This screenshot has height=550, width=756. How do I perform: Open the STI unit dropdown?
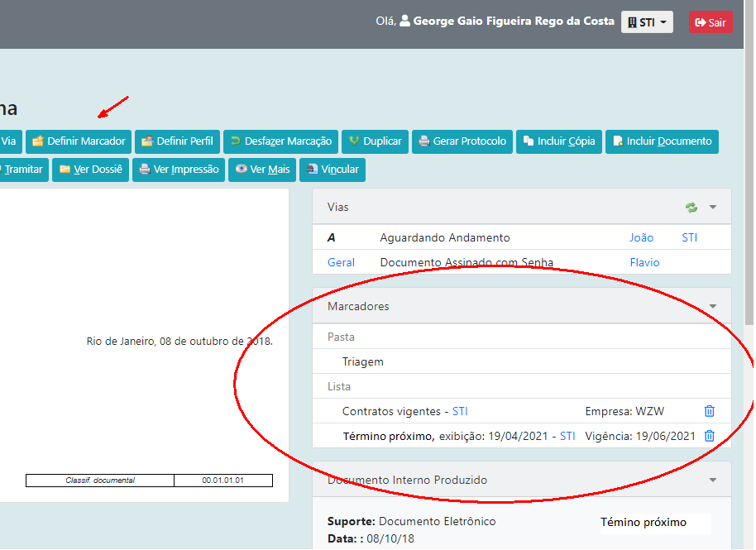click(647, 22)
